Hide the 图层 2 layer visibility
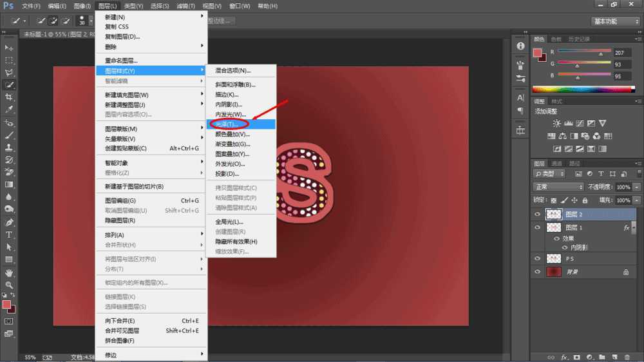This screenshot has width=644, height=362. tap(538, 214)
